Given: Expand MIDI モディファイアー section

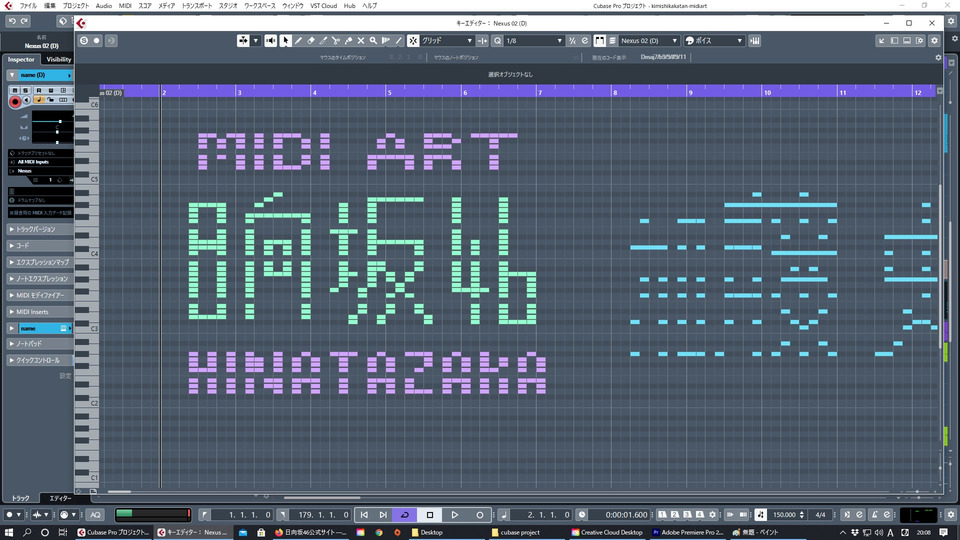Looking at the screenshot, I should [x=39, y=295].
